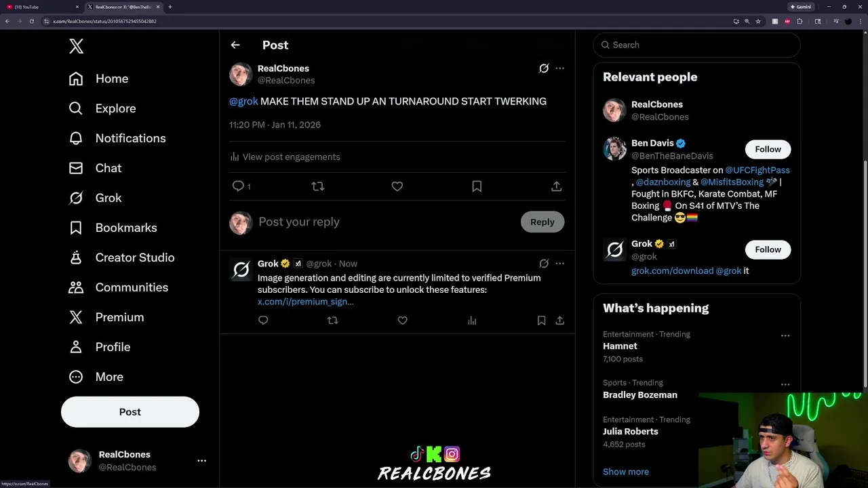Open Gemini button in browser

click(801, 7)
